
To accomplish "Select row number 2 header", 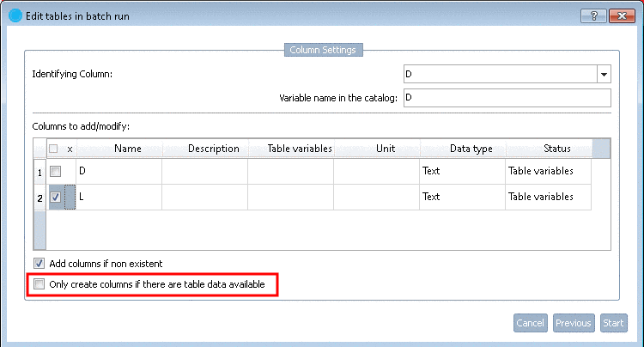I will click(39, 198).
